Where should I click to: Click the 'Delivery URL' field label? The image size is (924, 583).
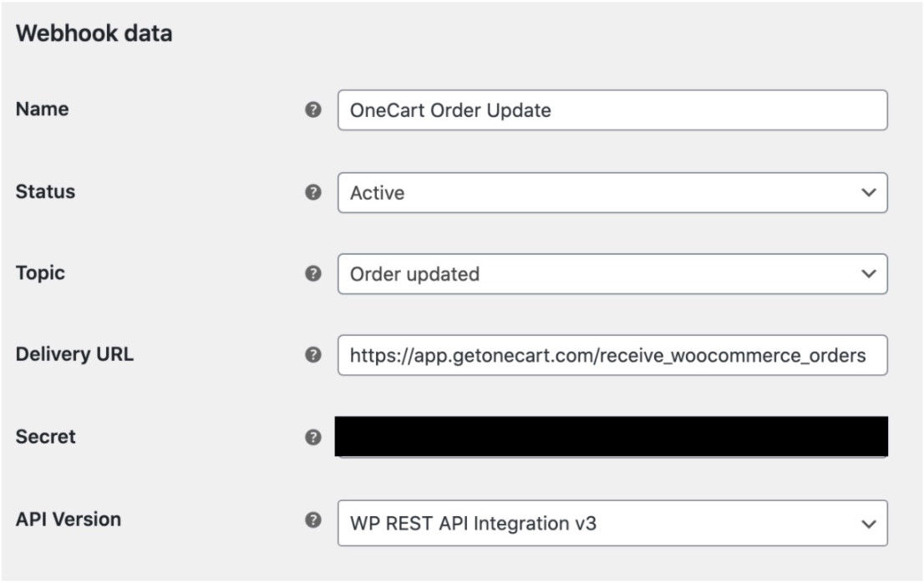(74, 355)
